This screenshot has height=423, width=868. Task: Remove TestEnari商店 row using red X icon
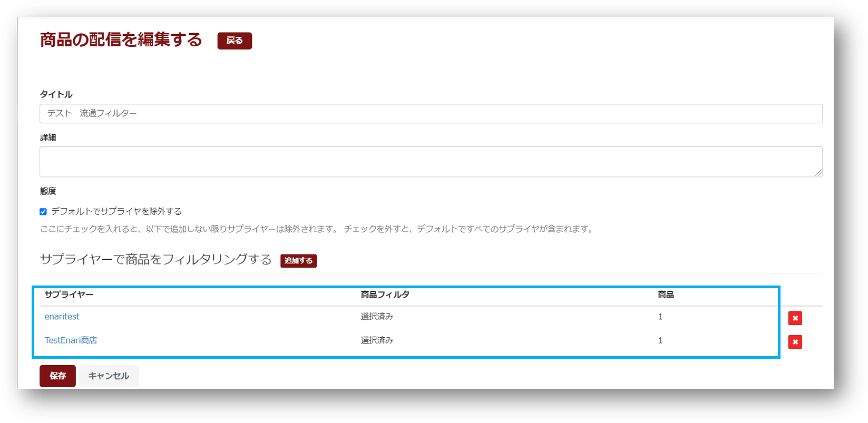click(795, 342)
